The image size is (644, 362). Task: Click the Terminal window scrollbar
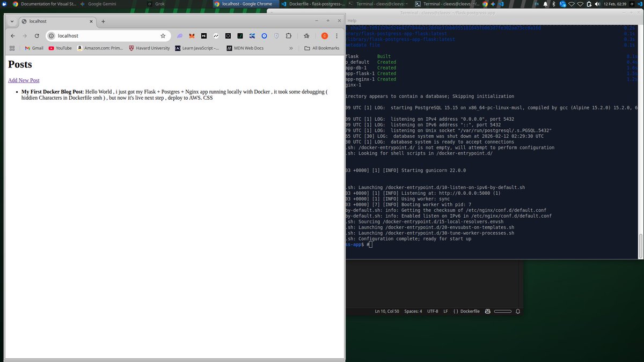tap(641, 246)
